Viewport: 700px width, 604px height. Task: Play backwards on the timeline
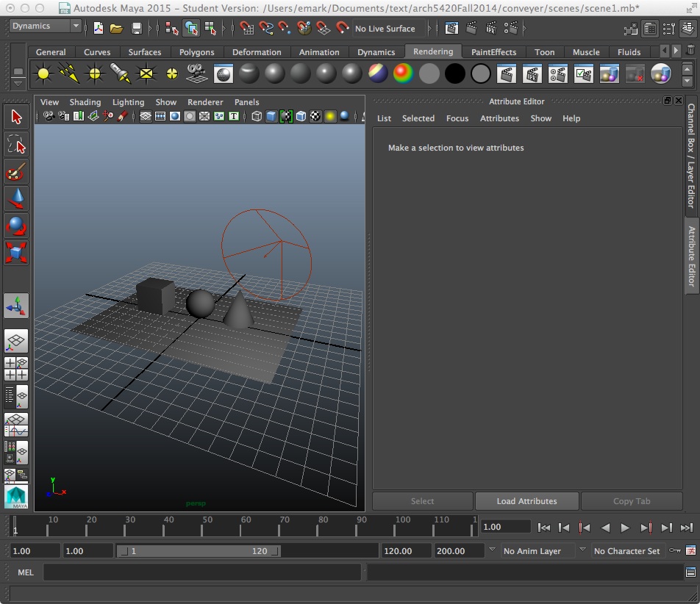(x=605, y=528)
